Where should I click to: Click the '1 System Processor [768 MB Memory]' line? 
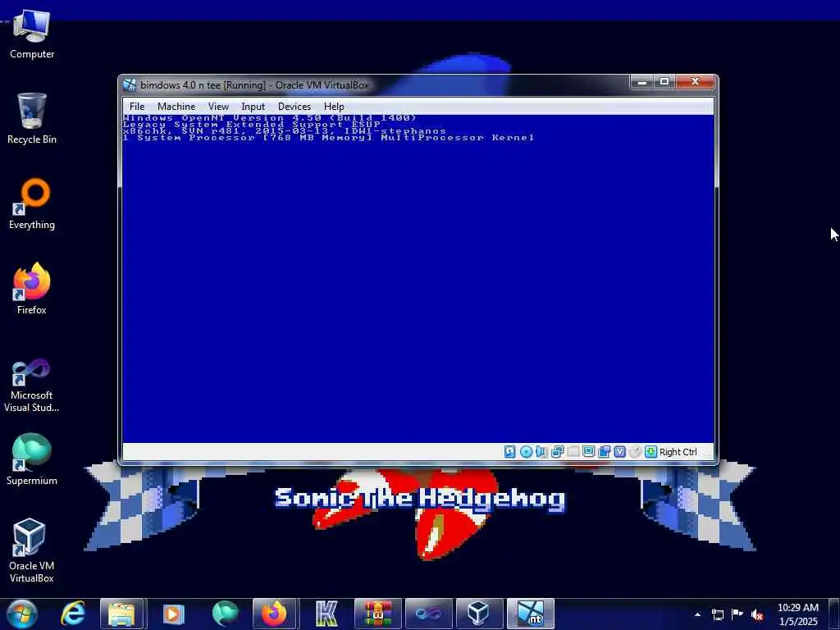coord(328,138)
